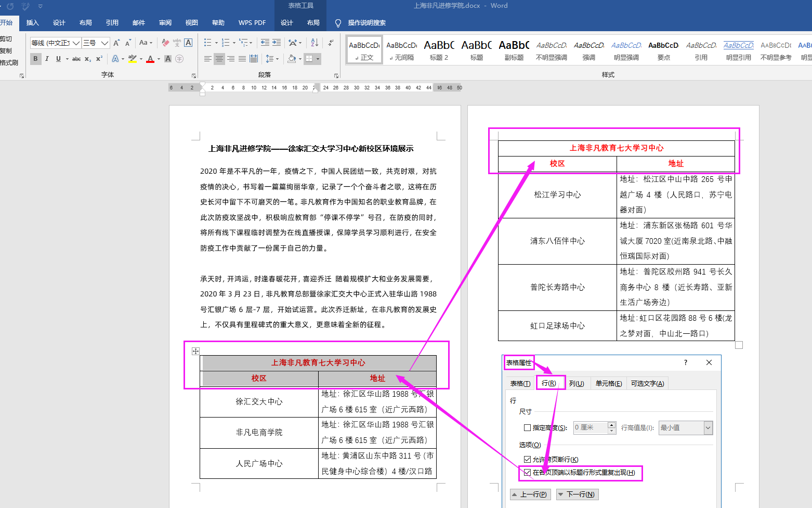Toggle italic formatting
This screenshot has height=508, width=812.
47,59
